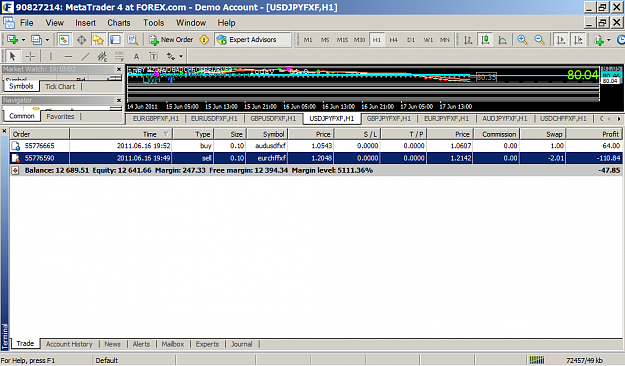Switch to Favorites tab in Navigator
The width and height of the screenshot is (625, 366).
[x=60, y=116]
